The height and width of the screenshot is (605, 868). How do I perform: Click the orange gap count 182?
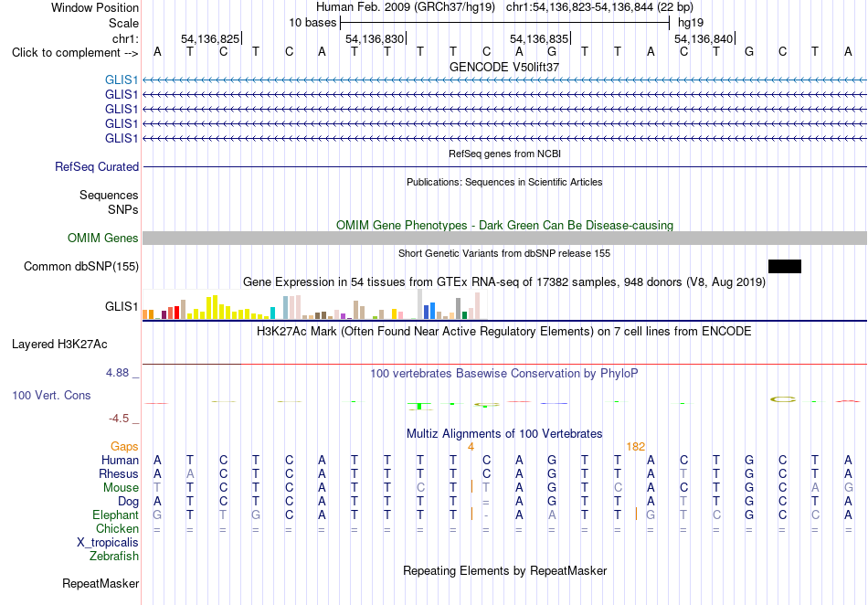click(636, 446)
